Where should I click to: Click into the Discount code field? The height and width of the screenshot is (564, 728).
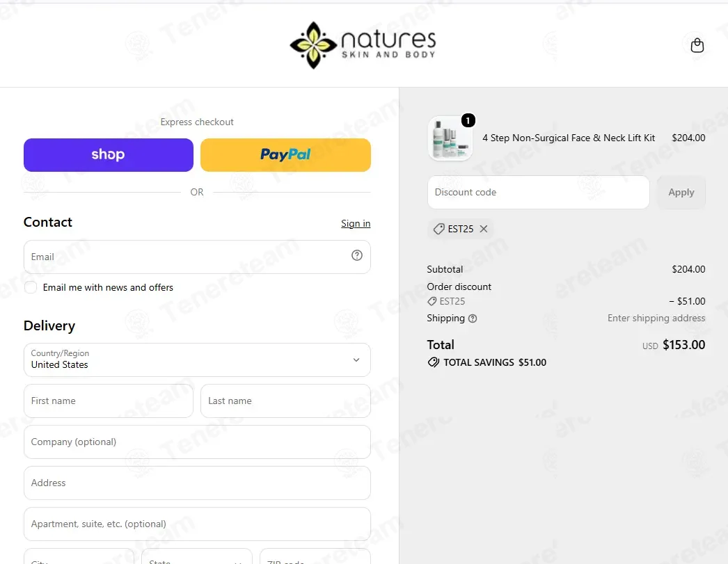[x=538, y=192]
